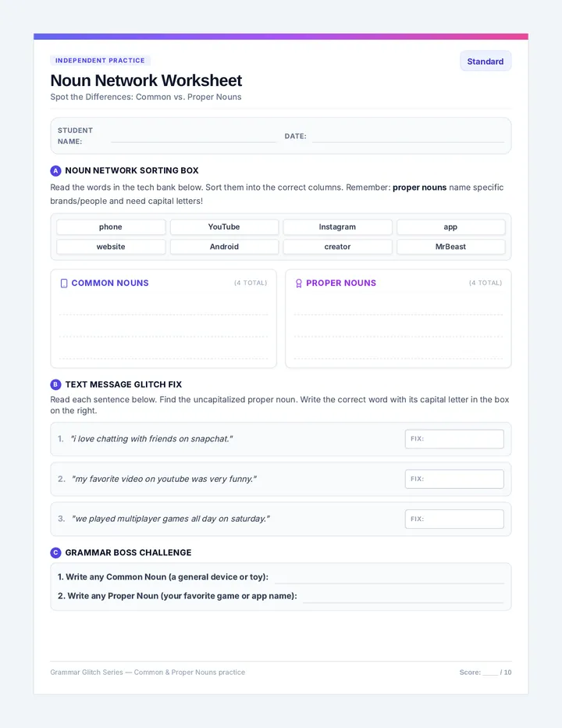Click the Common Nouns phone icon
Screen dimensions: 562x728
64,284
